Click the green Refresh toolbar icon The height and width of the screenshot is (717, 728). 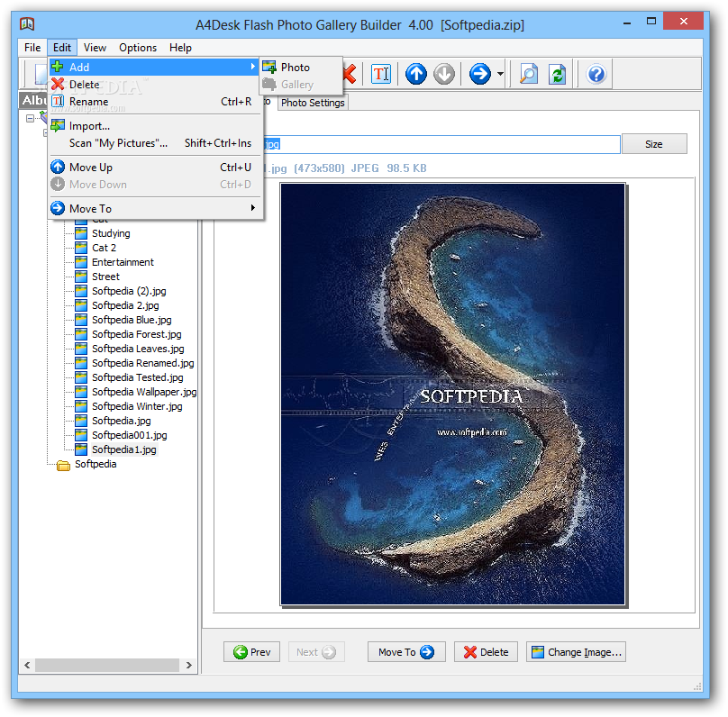[557, 74]
